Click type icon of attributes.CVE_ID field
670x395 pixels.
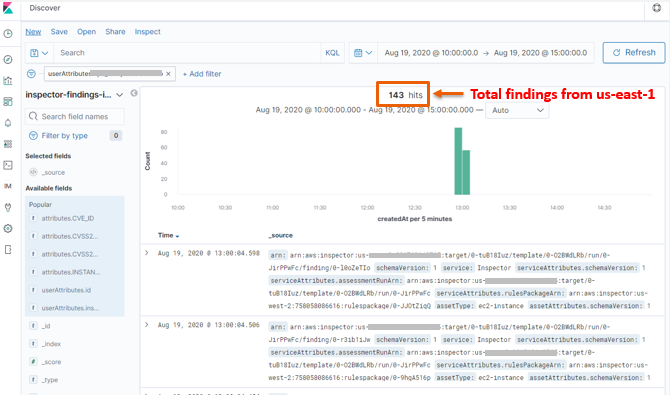[x=33, y=218]
